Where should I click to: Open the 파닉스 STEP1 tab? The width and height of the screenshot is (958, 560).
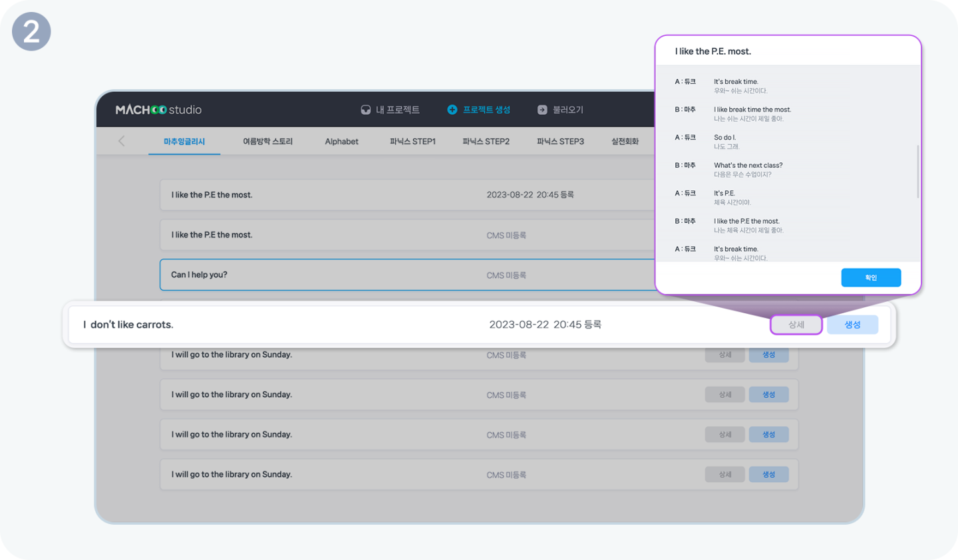click(x=412, y=142)
